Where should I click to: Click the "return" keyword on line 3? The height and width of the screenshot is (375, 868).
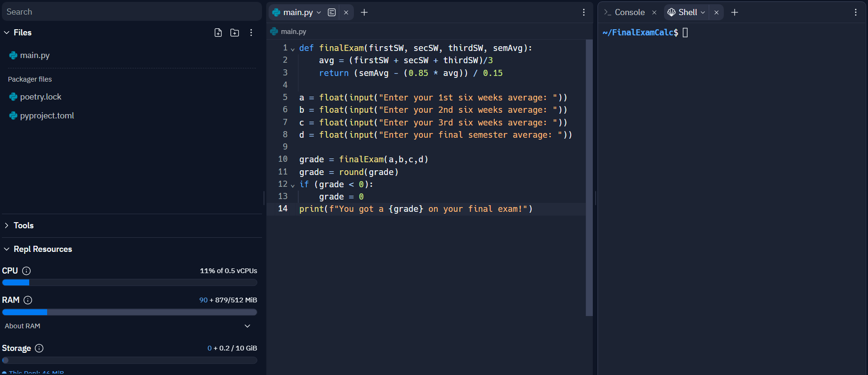(334, 73)
